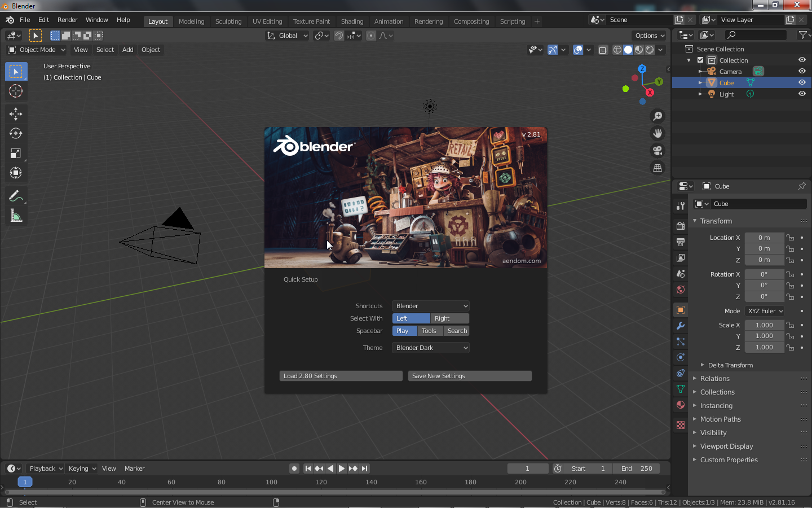Image resolution: width=812 pixels, height=508 pixels.
Task: Select the Annotate pencil tool
Action: pos(16,196)
